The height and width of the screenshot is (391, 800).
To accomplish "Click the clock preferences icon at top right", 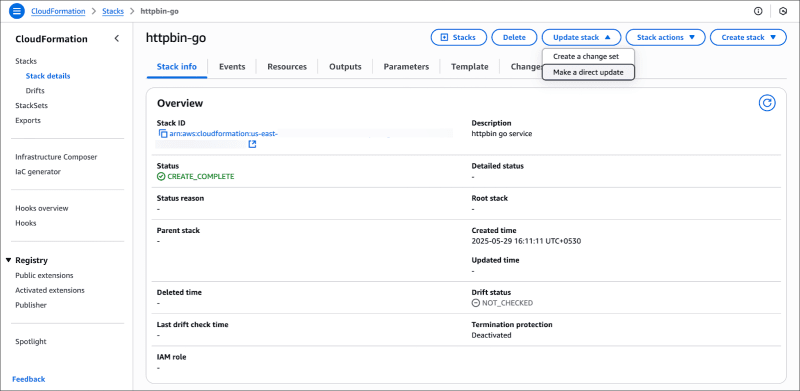I will click(x=783, y=11).
